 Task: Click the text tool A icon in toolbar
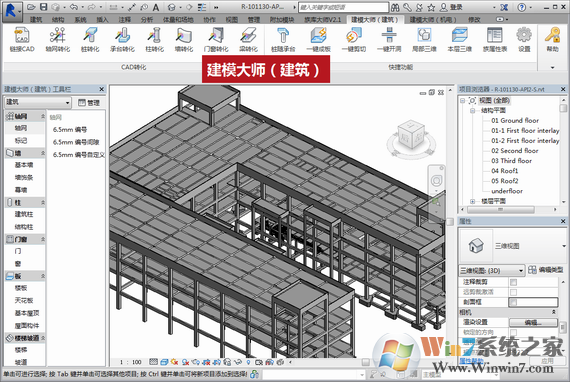pos(156,7)
